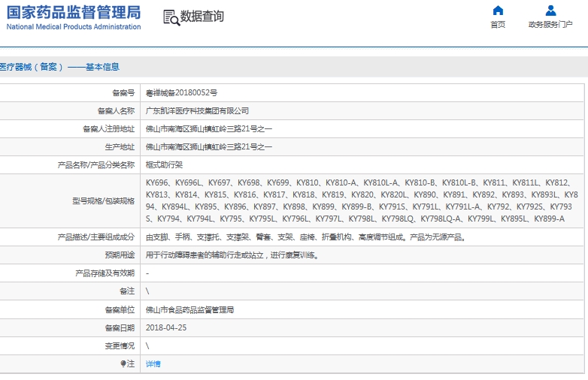Click the product composition description text
The height and width of the screenshot is (380, 588).
click(306, 237)
